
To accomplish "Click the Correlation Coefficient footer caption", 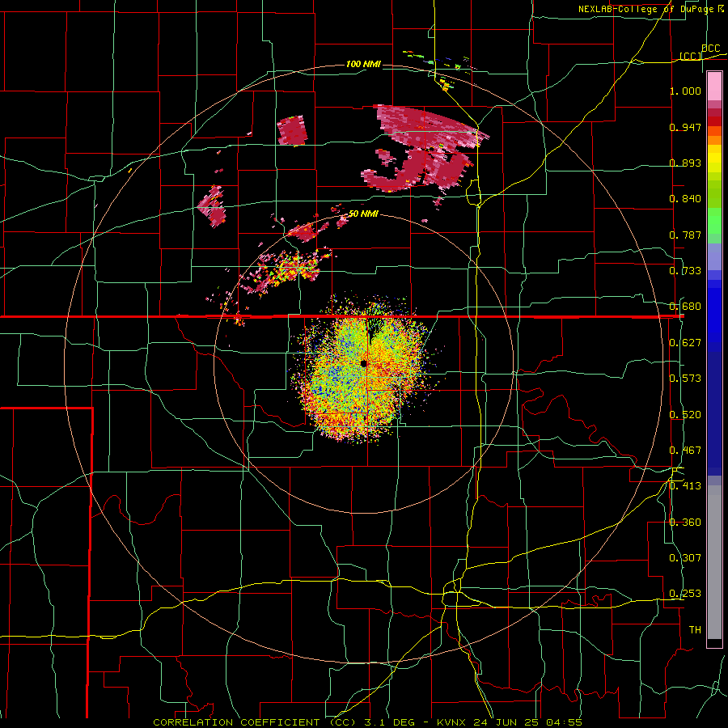I will click(x=367, y=722).
